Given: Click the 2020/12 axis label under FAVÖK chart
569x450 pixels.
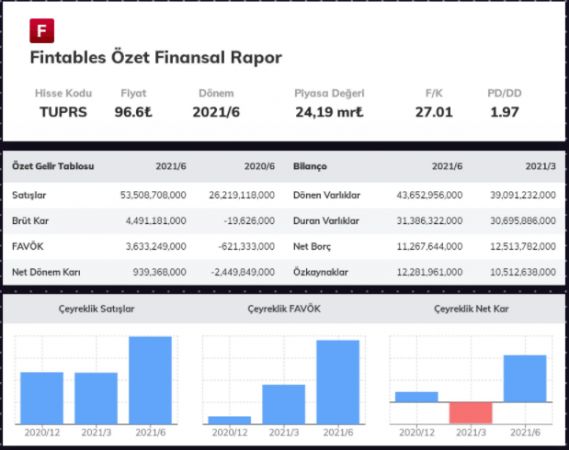Looking at the screenshot, I should point(230,433).
